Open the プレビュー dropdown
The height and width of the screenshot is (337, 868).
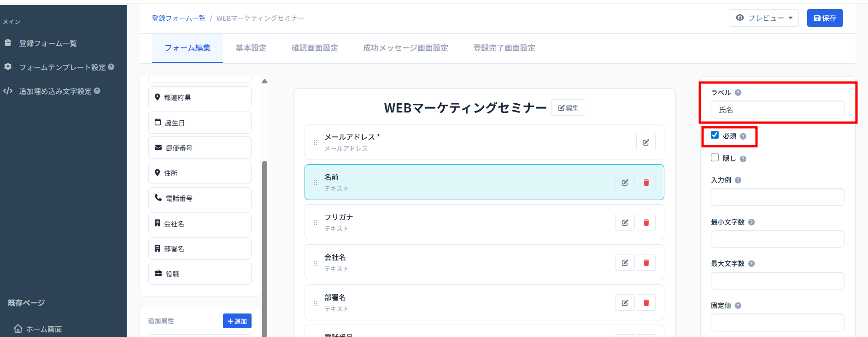[763, 18]
